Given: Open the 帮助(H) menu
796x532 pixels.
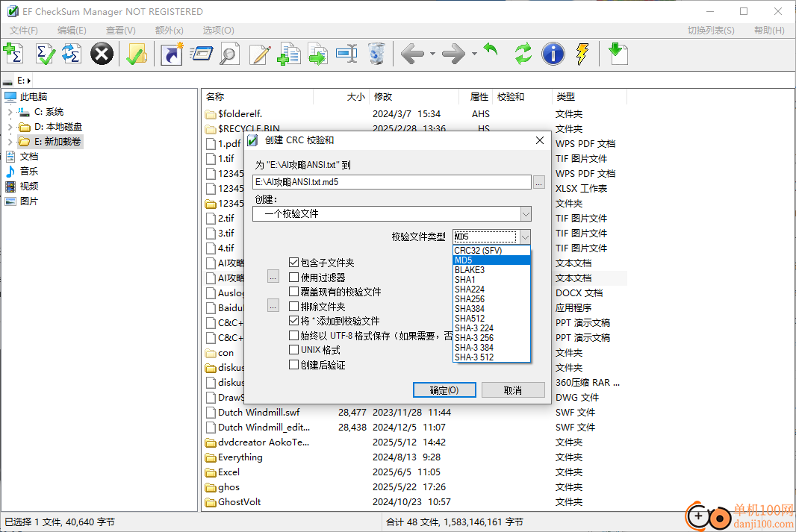Looking at the screenshot, I should (769, 31).
